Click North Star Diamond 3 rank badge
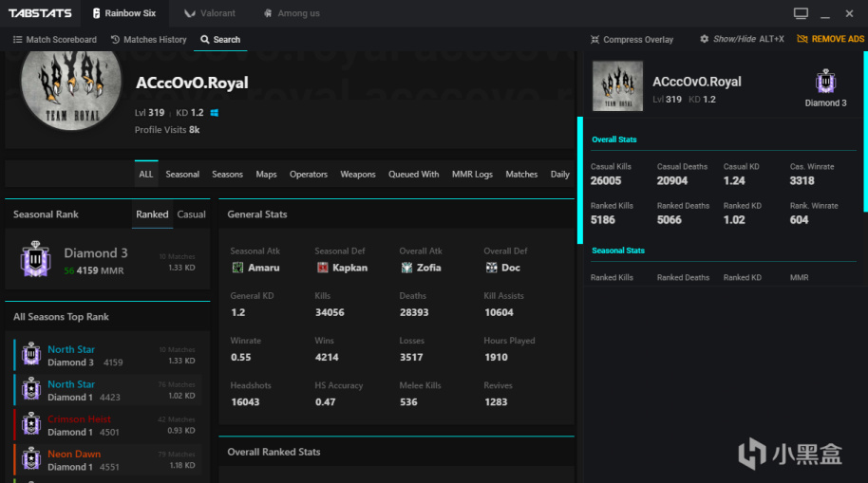This screenshot has height=483, width=868. pyautogui.click(x=31, y=354)
